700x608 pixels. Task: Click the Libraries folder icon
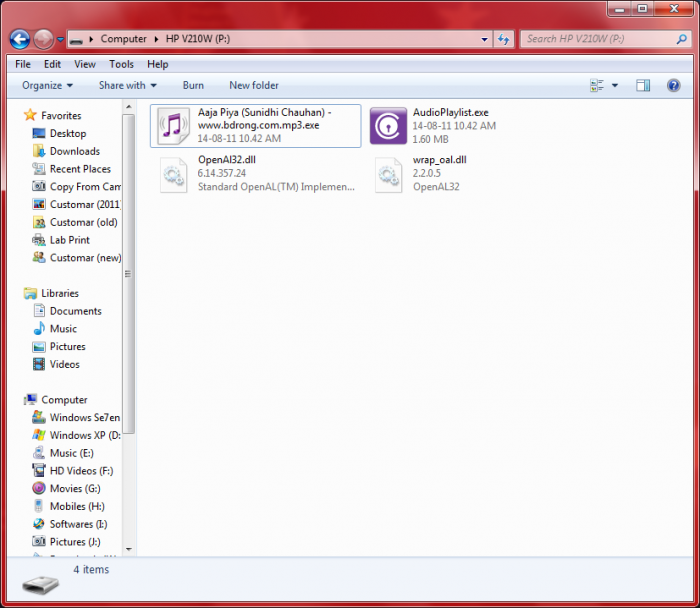30,293
